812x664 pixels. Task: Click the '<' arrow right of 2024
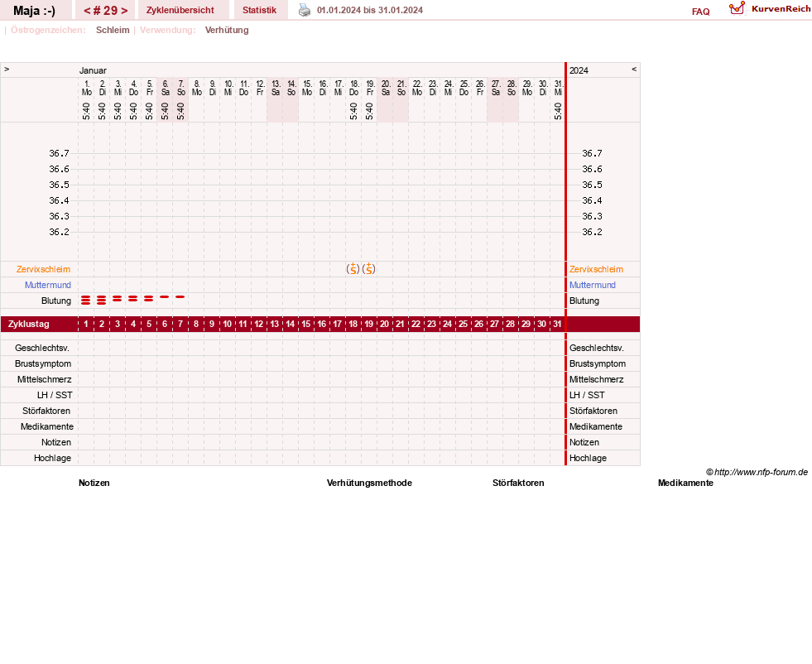[634, 70]
